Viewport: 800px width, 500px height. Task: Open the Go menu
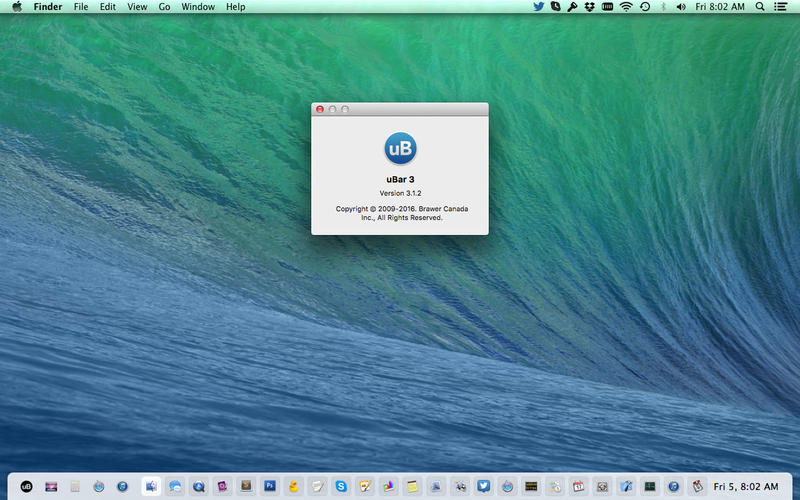164,7
